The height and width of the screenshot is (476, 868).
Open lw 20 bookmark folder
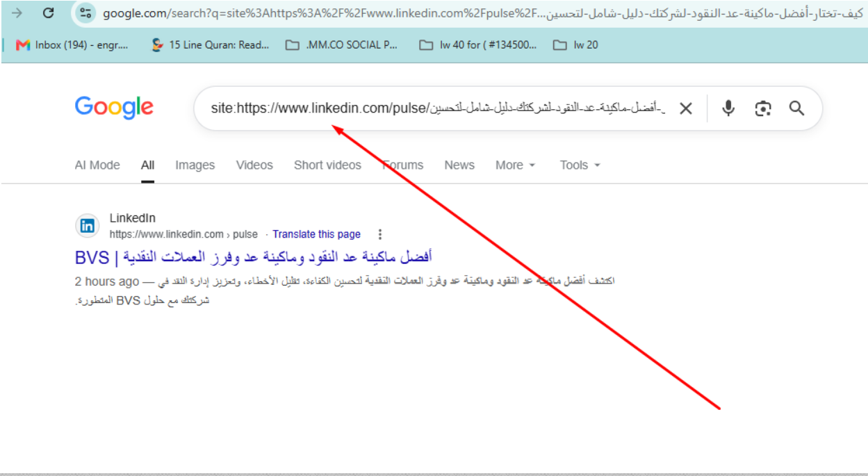tap(575, 44)
